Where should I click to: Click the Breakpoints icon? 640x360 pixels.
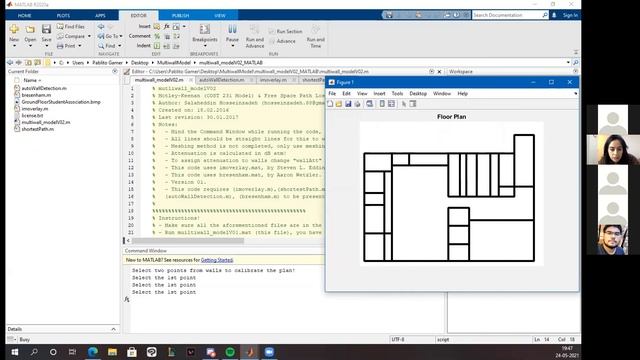(204, 29)
